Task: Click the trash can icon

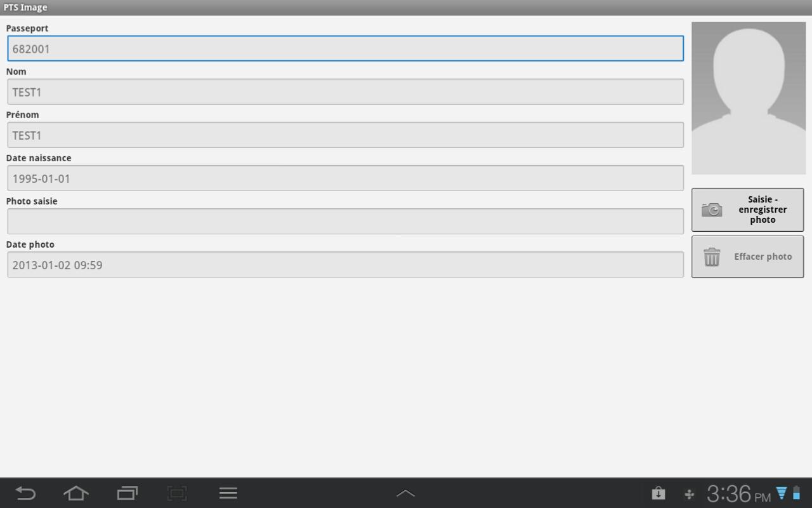Action: click(712, 257)
